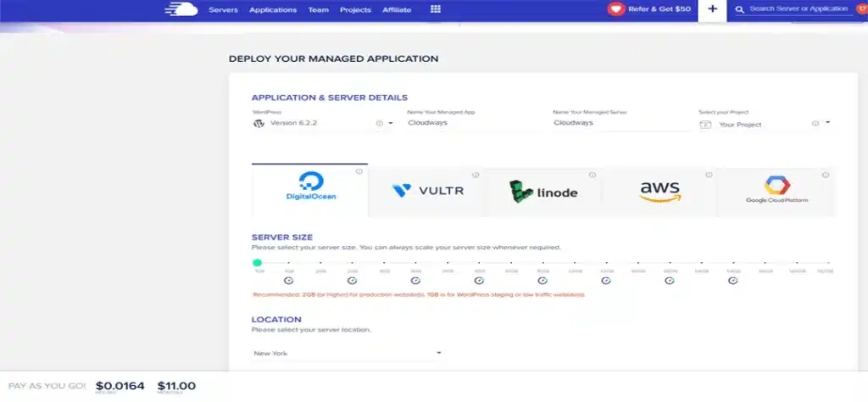The width and height of the screenshot is (868, 402).
Task: Click info icon on the Linode card
Action: (592, 175)
